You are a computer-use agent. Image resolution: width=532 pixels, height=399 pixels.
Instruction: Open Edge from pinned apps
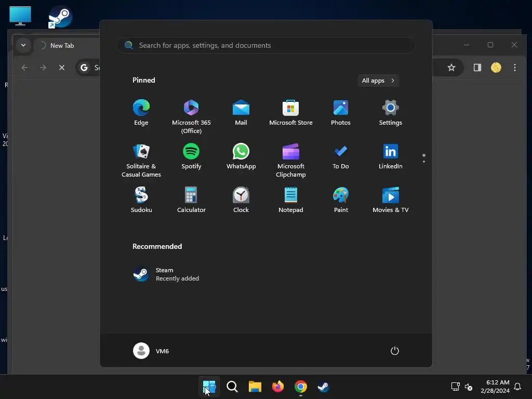[141, 113]
